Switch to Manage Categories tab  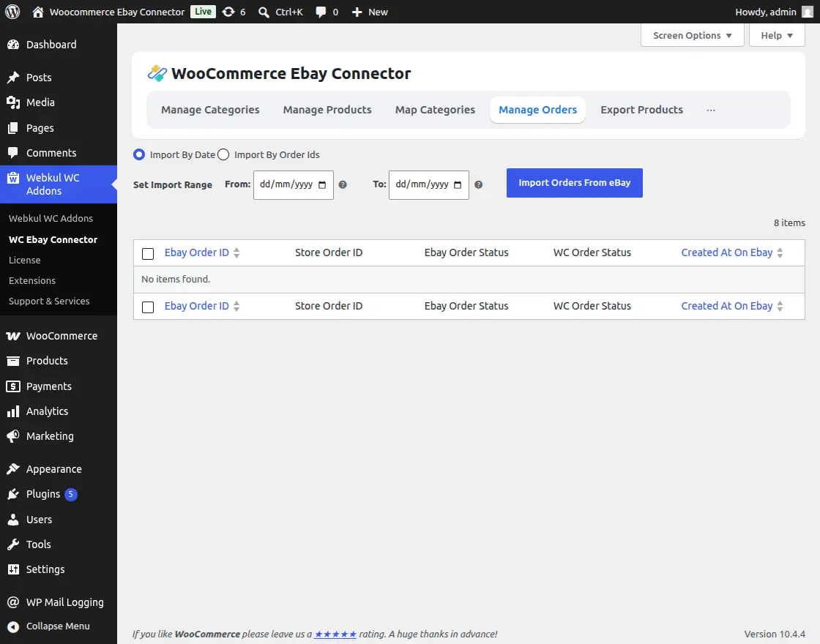(x=210, y=110)
